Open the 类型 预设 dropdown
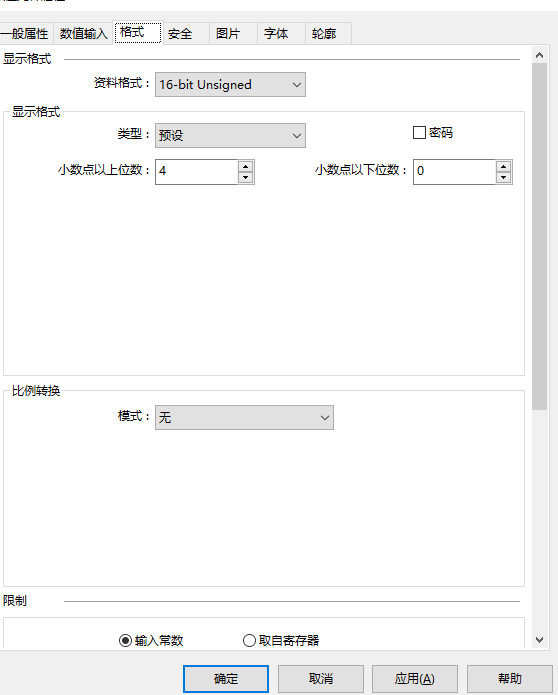 pyautogui.click(x=230, y=135)
